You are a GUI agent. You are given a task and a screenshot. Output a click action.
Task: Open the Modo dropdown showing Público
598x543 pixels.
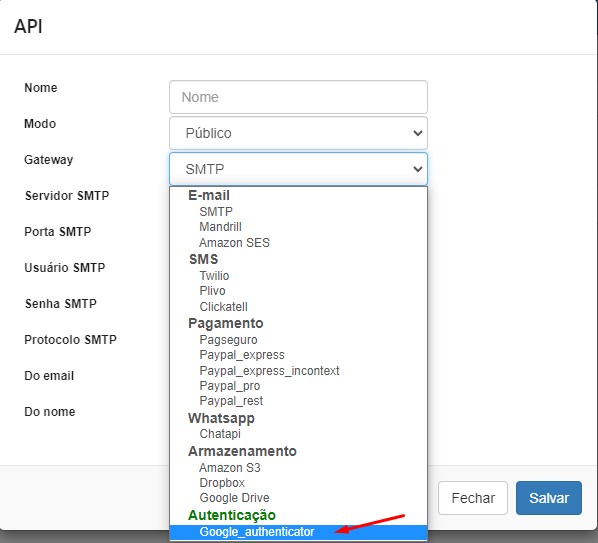[298, 133]
